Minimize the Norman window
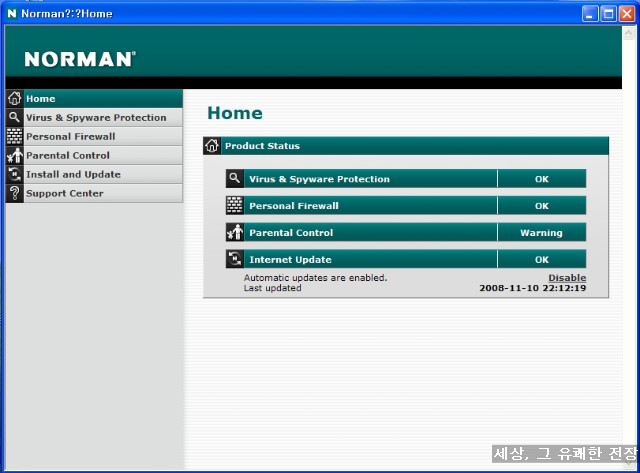Viewport: 640px width, 473px height. click(589, 14)
